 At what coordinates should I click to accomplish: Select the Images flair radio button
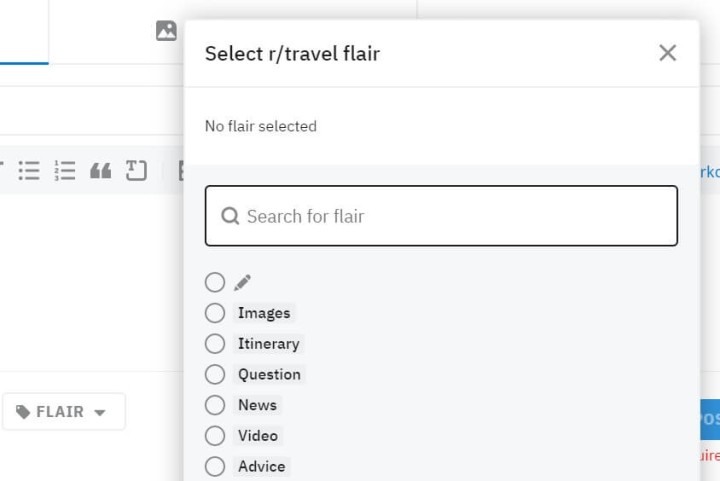[215, 313]
